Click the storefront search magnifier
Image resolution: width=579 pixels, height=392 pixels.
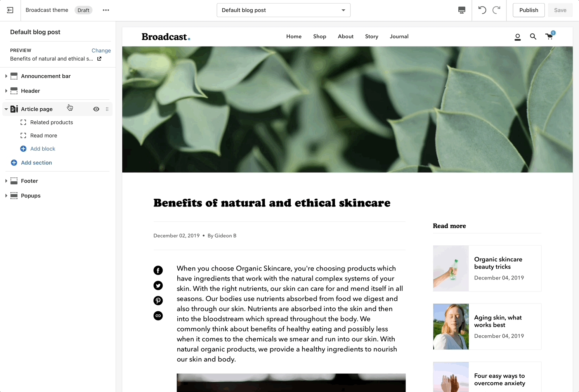coord(533,36)
